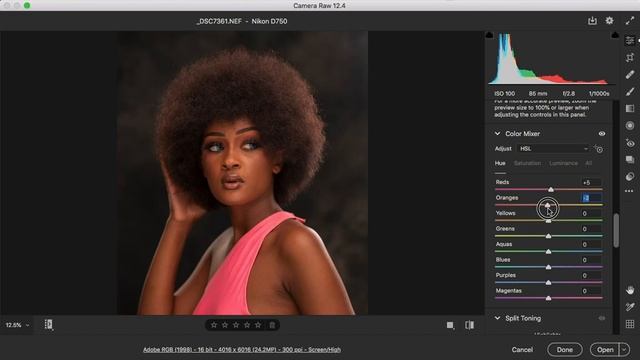The image size is (640, 360).
Task: Collapse the Split Toning panel
Action: point(497,318)
